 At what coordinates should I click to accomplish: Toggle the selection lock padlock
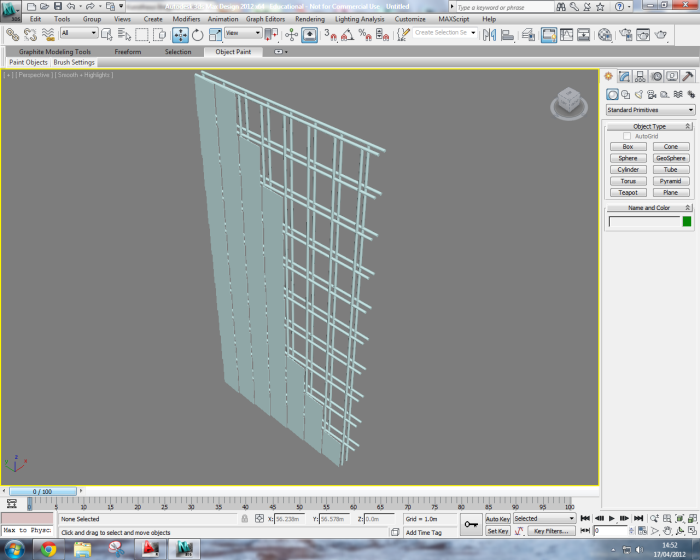tap(245, 519)
